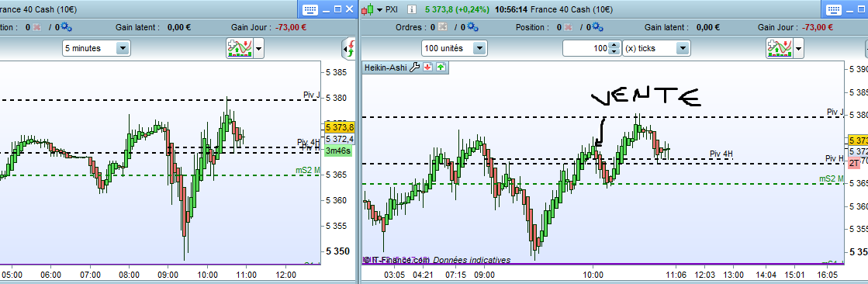This screenshot has width=868, height=284.
Task: Click the Heikin-Ashi indicator label
Action: point(386,67)
